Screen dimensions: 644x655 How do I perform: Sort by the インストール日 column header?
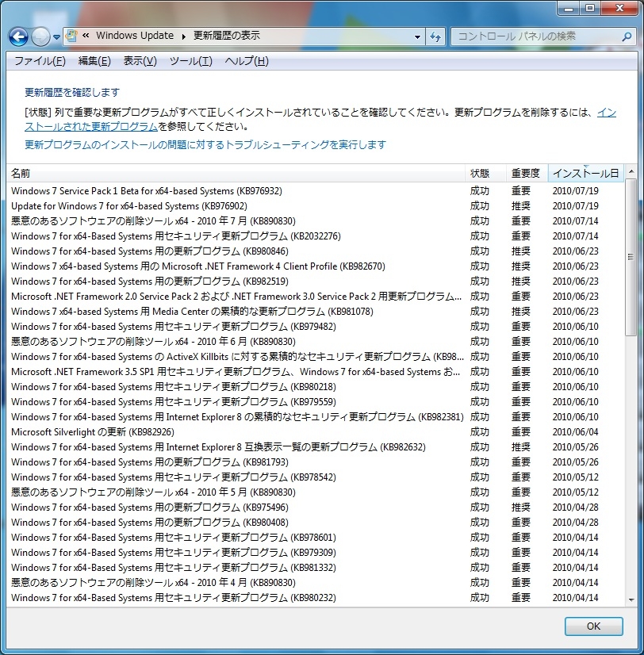click(x=586, y=174)
